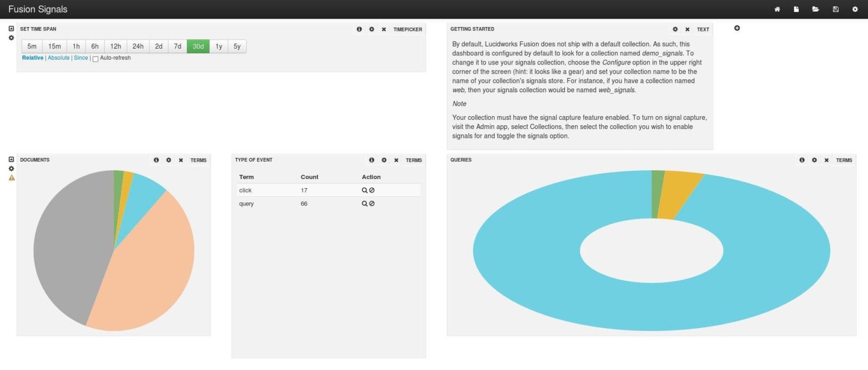
Task: Open row settings gear beside Set Time Span
Action: (11, 38)
